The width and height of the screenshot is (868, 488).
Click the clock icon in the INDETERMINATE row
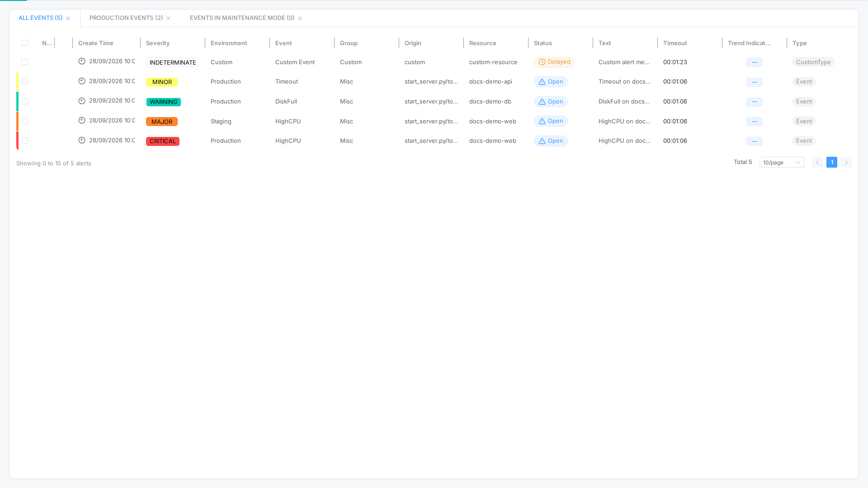click(82, 61)
